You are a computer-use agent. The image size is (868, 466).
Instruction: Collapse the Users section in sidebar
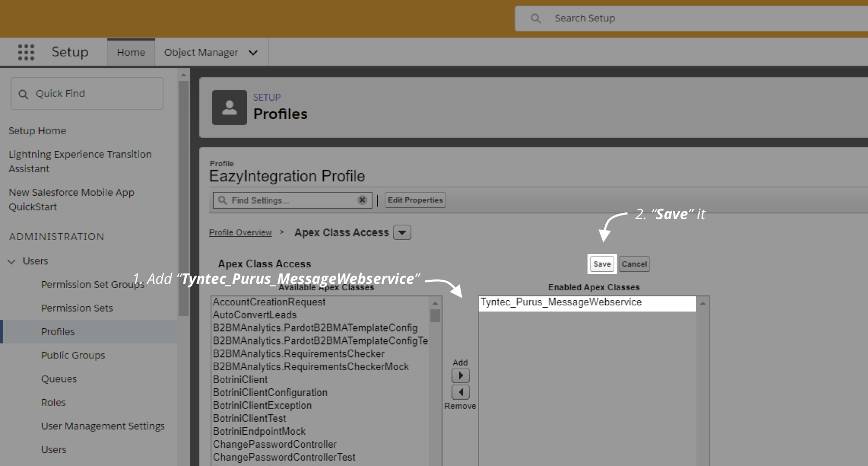11,261
